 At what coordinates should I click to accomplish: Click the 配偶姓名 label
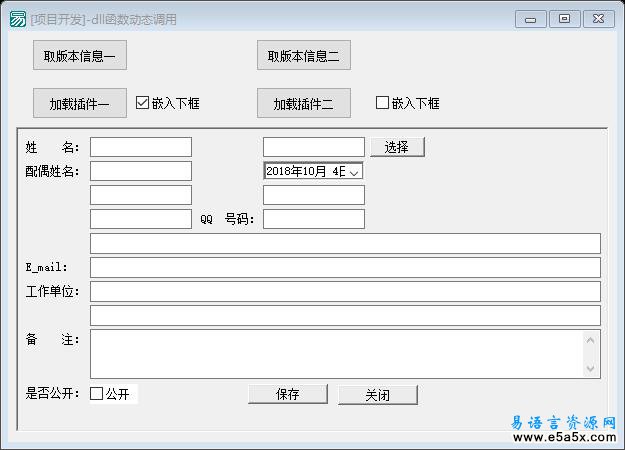(x=52, y=171)
